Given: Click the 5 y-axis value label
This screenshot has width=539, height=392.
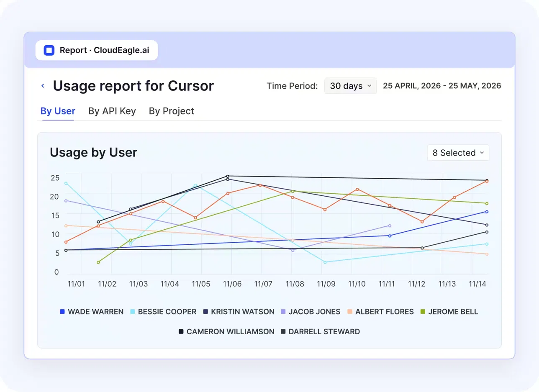Looking at the screenshot, I should pos(57,253).
